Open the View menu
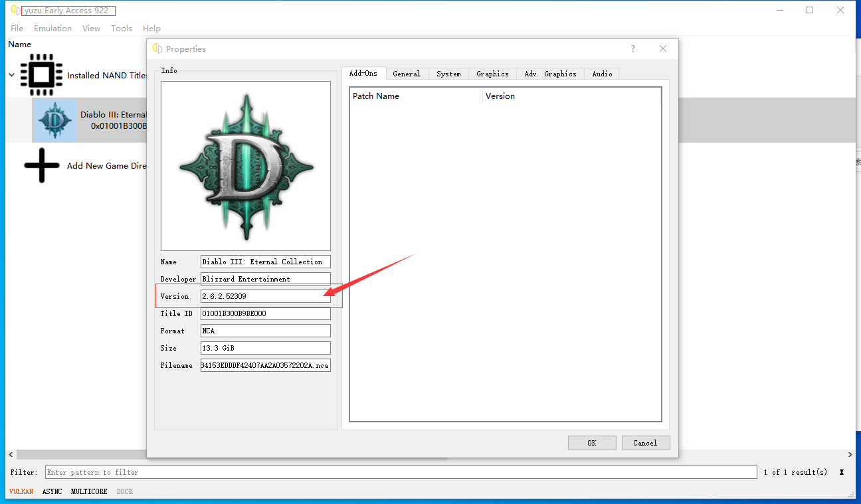This screenshot has width=861, height=504. coord(92,29)
